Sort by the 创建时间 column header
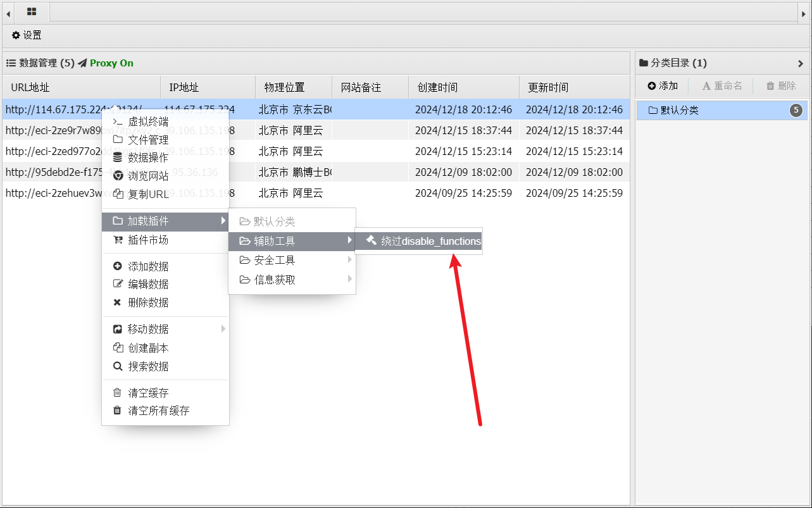The width and height of the screenshot is (812, 508). [463, 87]
